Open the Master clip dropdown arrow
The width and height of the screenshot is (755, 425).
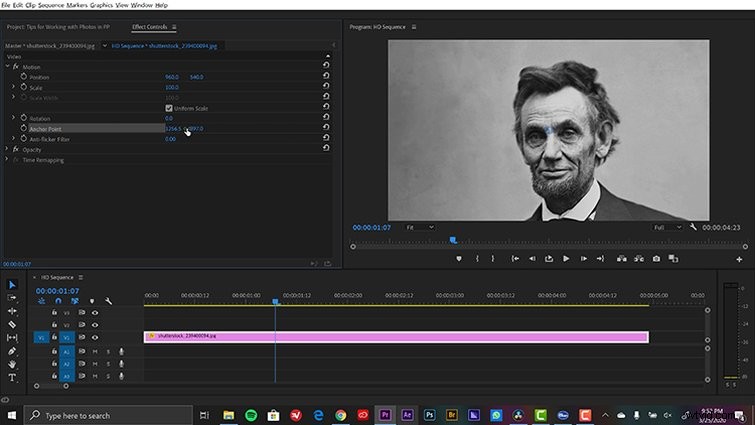[x=104, y=46]
